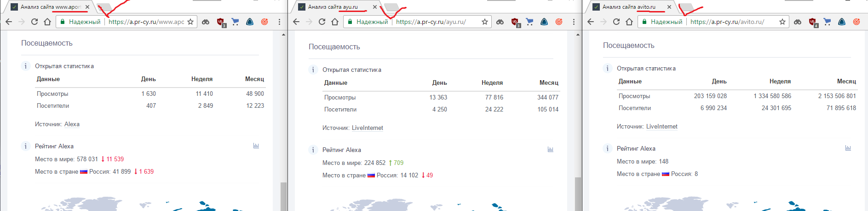Open red target extension in ayu.ru window

(559, 22)
